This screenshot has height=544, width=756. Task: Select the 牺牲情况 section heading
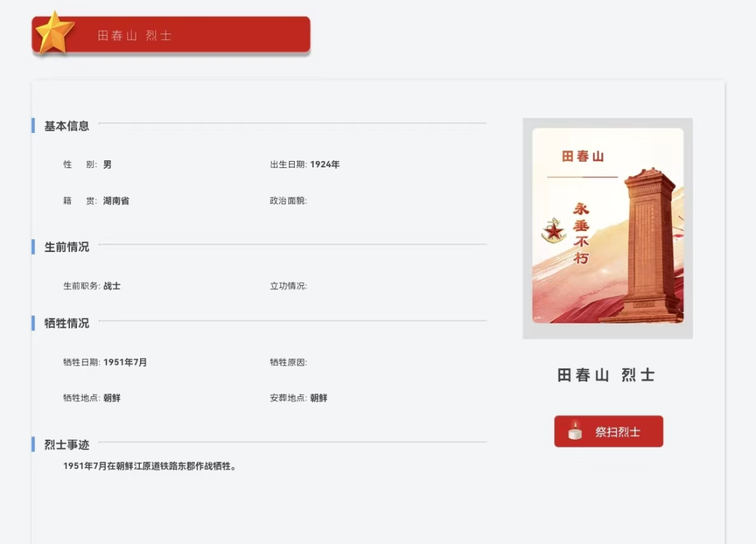66,323
